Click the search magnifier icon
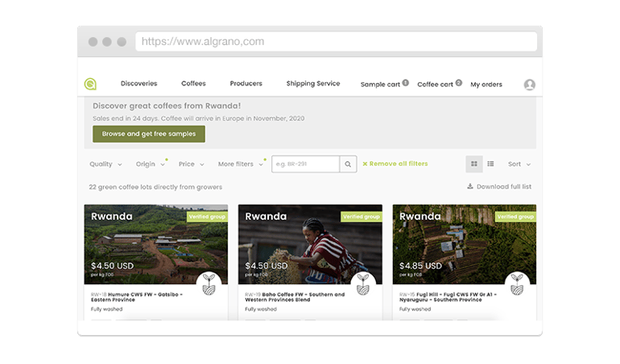 (348, 163)
